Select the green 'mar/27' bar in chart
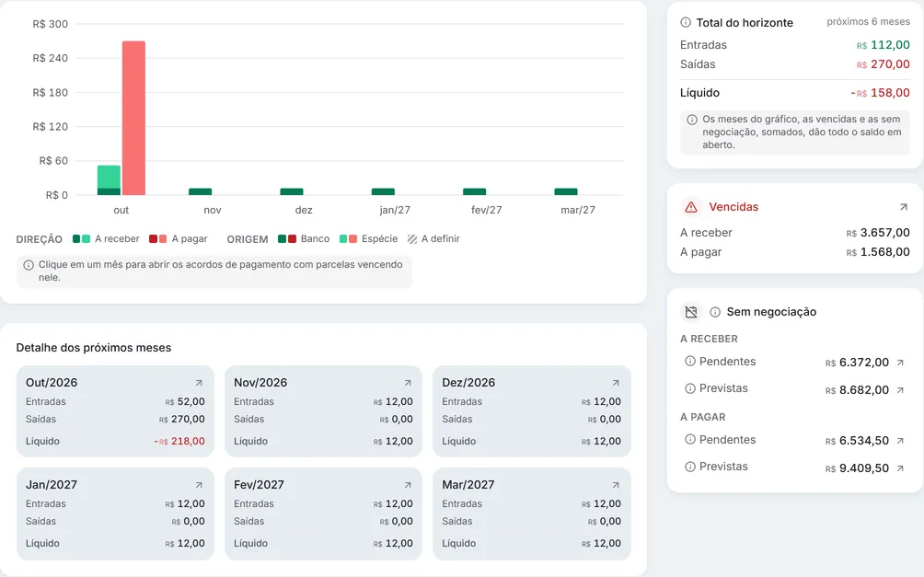Screen dimensions: 924x577 pos(566,191)
